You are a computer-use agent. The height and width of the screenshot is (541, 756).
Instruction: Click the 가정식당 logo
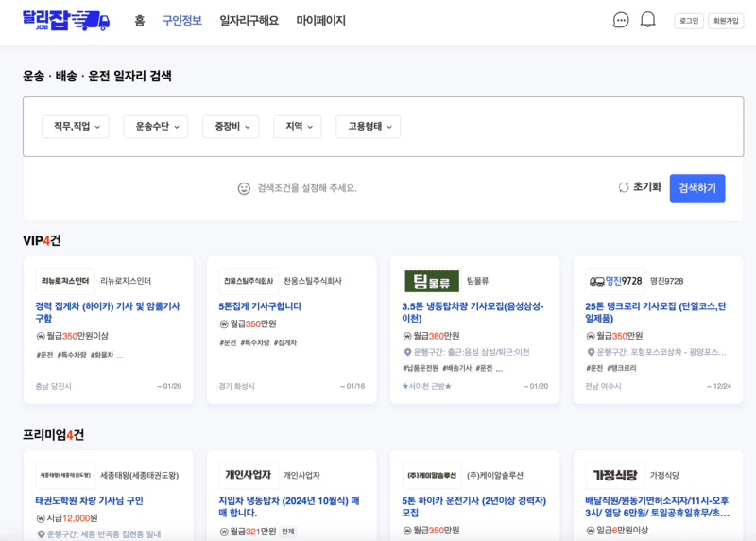615,476
